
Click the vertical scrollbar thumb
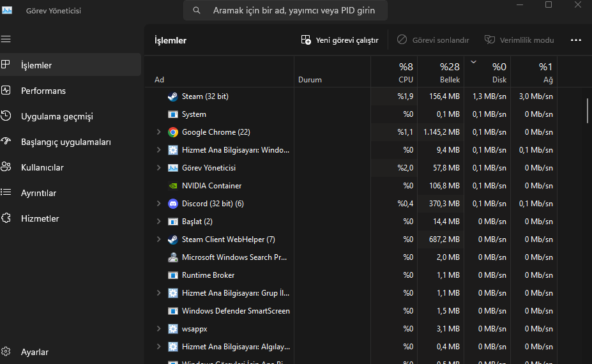click(587, 110)
